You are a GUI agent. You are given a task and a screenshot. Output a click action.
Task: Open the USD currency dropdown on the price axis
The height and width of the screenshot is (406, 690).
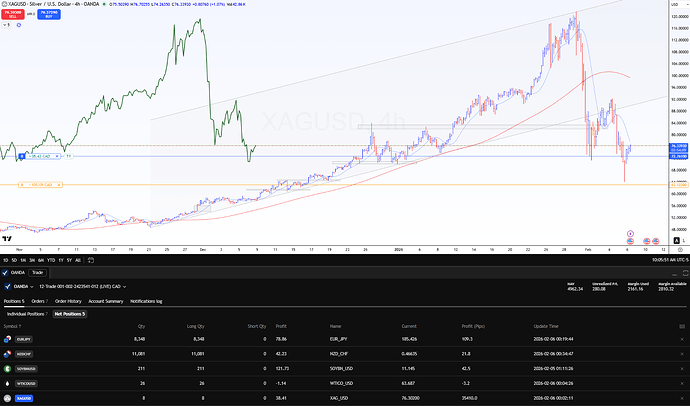click(x=680, y=4)
